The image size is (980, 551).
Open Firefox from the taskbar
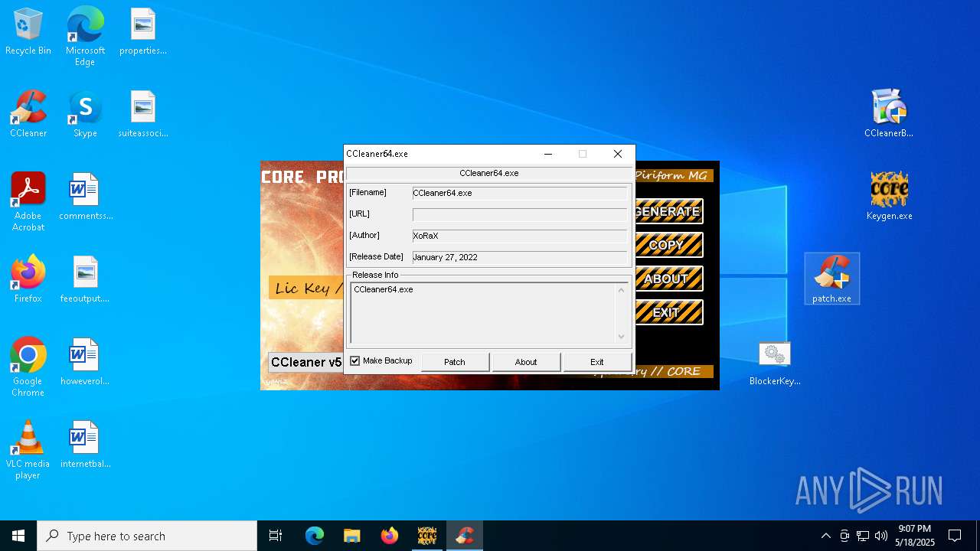389,536
